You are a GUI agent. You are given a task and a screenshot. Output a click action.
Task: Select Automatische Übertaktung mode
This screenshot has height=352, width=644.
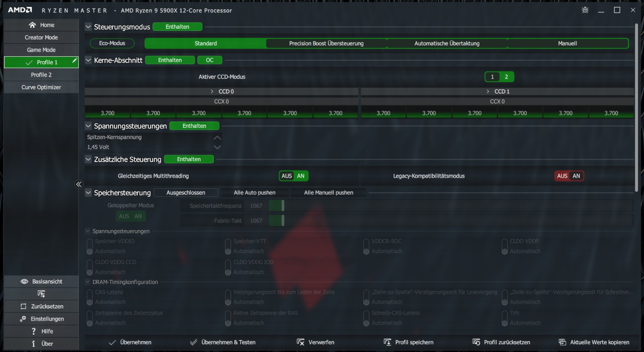(x=447, y=43)
